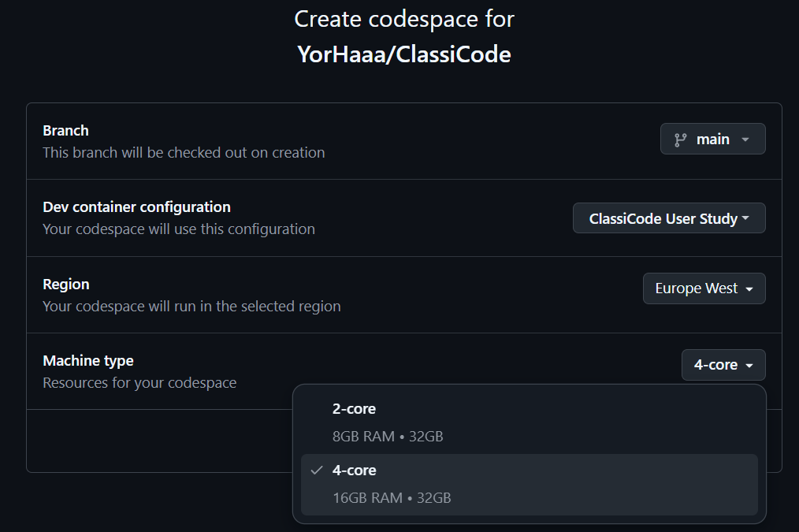Viewport: 799px width, 532px height.
Task: Open the Europe West region button
Action: 704,288
